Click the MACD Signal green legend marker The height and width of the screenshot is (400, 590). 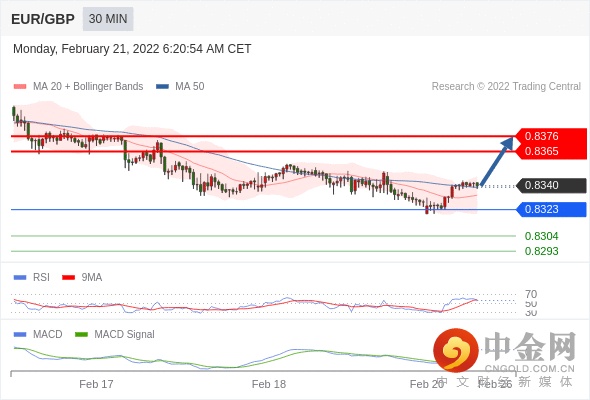(81, 335)
